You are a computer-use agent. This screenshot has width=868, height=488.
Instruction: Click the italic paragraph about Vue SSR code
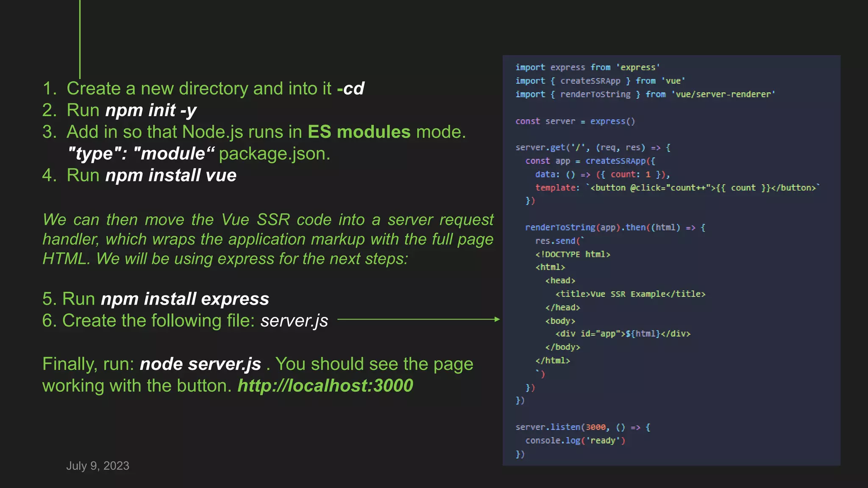point(268,239)
